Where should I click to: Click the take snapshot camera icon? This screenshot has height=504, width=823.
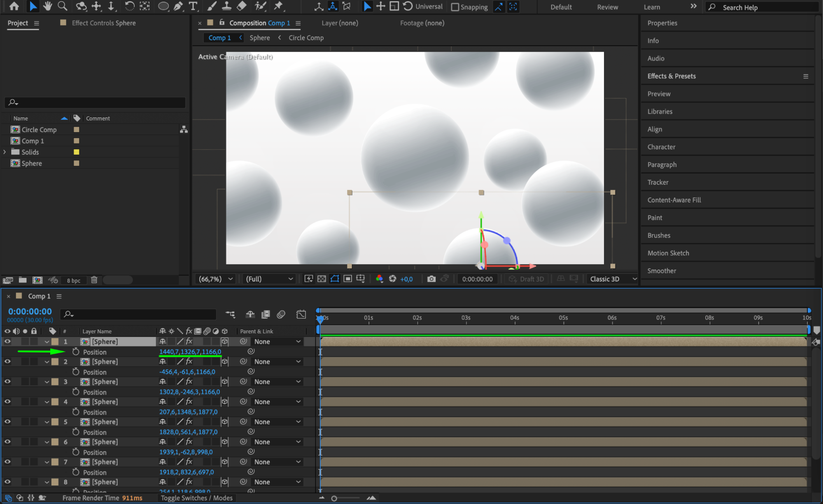pyautogui.click(x=431, y=279)
